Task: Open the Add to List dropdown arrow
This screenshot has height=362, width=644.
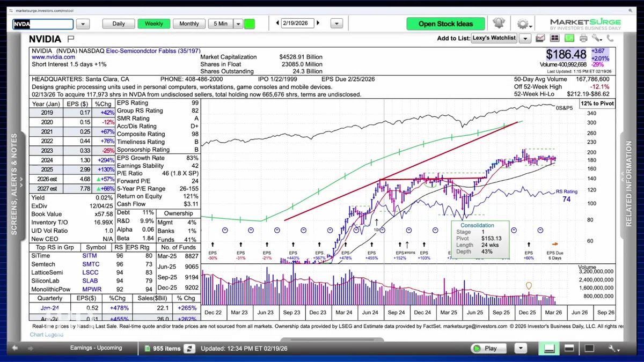Action: (x=525, y=39)
